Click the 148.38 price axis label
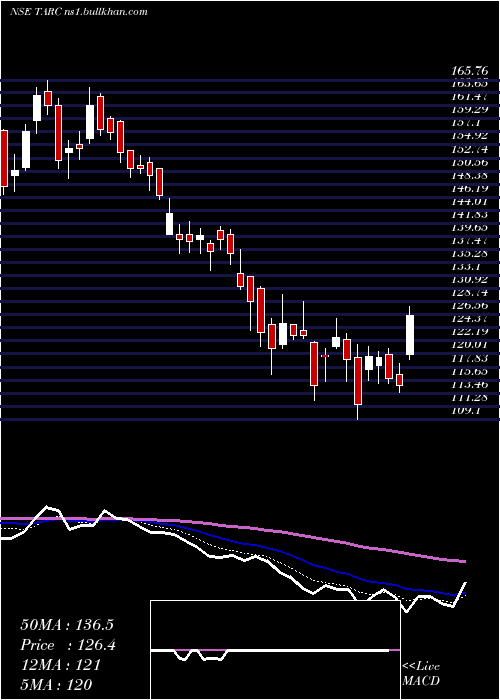 [470, 175]
